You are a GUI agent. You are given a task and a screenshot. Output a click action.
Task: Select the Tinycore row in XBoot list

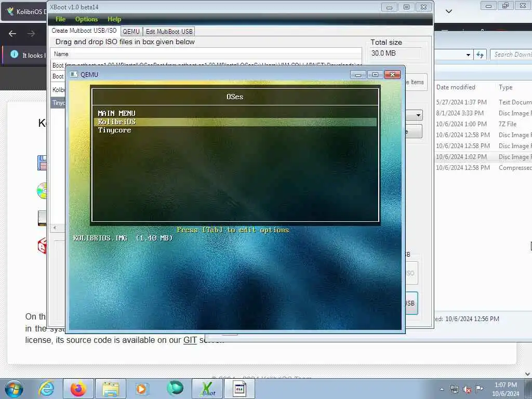(x=58, y=103)
